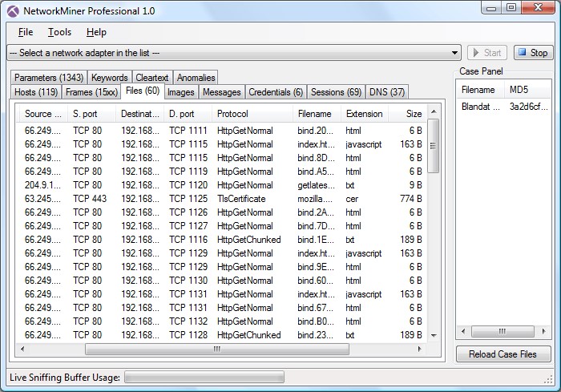
Task: Open the Images tab
Action: coord(180,92)
